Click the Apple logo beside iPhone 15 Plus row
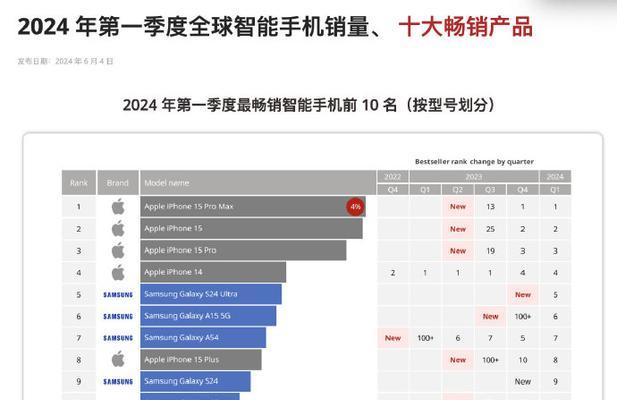The image size is (617, 400). click(x=118, y=359)
